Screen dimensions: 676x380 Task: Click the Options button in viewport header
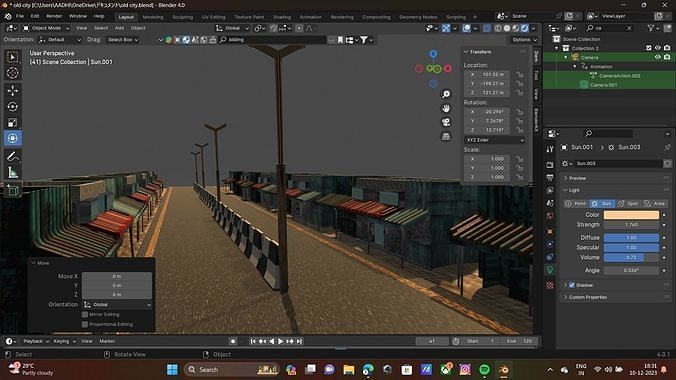pos(524,40)
